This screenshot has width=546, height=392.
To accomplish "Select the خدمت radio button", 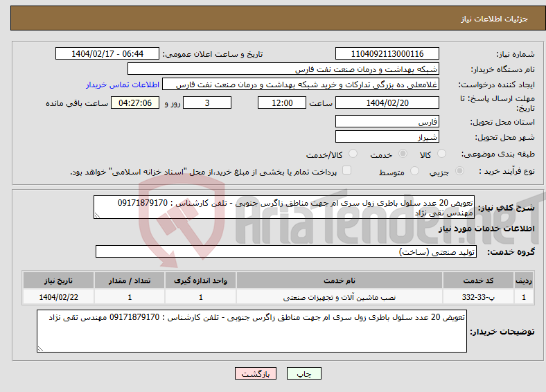I will pyautogui.click(x=403, y=154).
